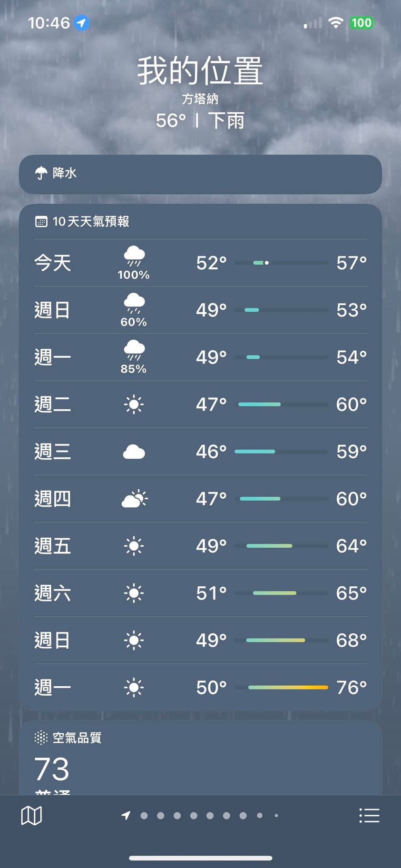Open the map view icon
401x868 pixels.
(31, 816)
